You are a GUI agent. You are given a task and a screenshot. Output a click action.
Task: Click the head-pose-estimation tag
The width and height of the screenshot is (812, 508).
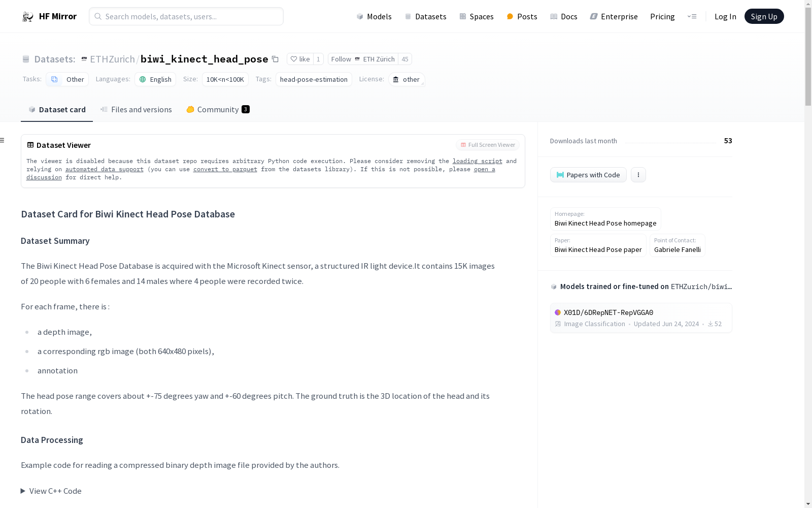tap(314, 79)
